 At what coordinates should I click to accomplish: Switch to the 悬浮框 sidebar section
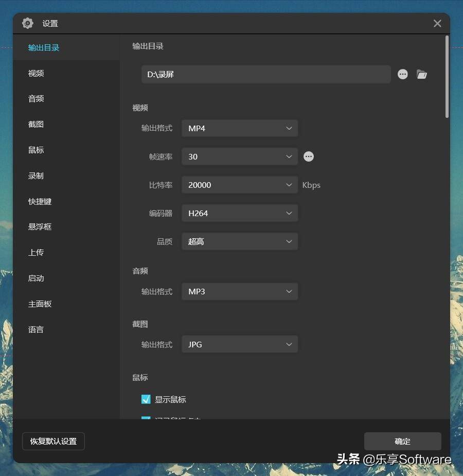(x=40, y=227)
